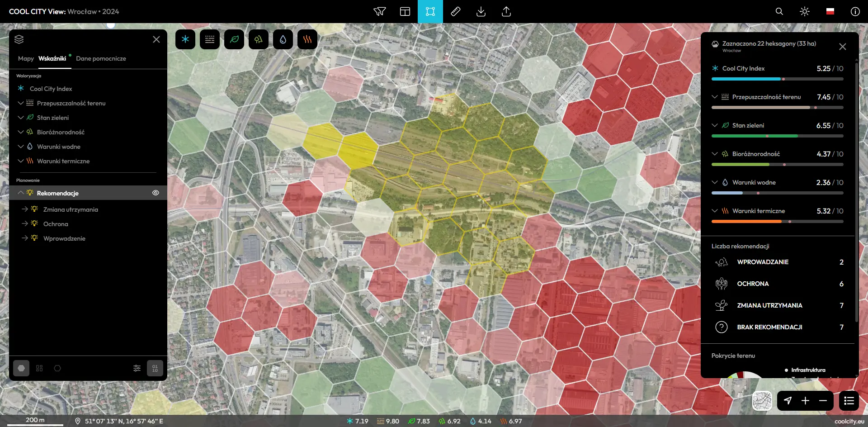The height and width of the screenshot is (427, 868).
Task: Click the OCHRONA recommendation count row
Action: pyautogui.click(x=778, y=284)
